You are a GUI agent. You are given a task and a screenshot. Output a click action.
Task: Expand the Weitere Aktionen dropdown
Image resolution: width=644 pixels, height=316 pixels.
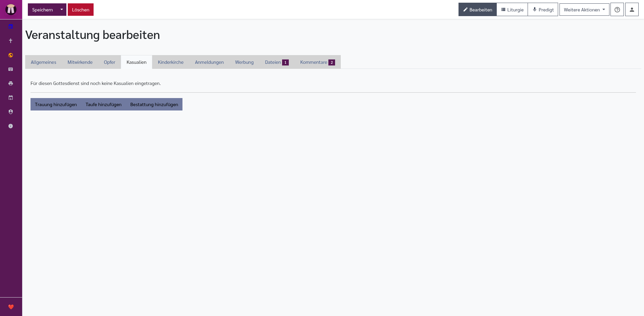(x=584, y=9)
